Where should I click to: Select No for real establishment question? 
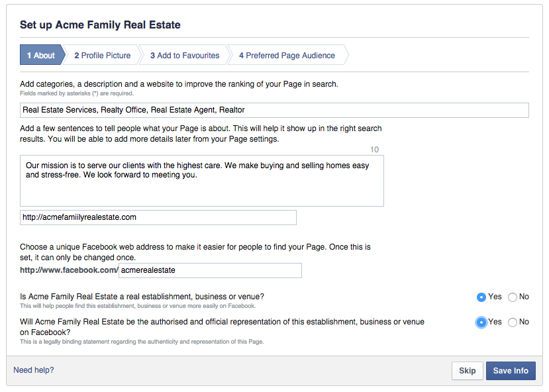point(512,297)
